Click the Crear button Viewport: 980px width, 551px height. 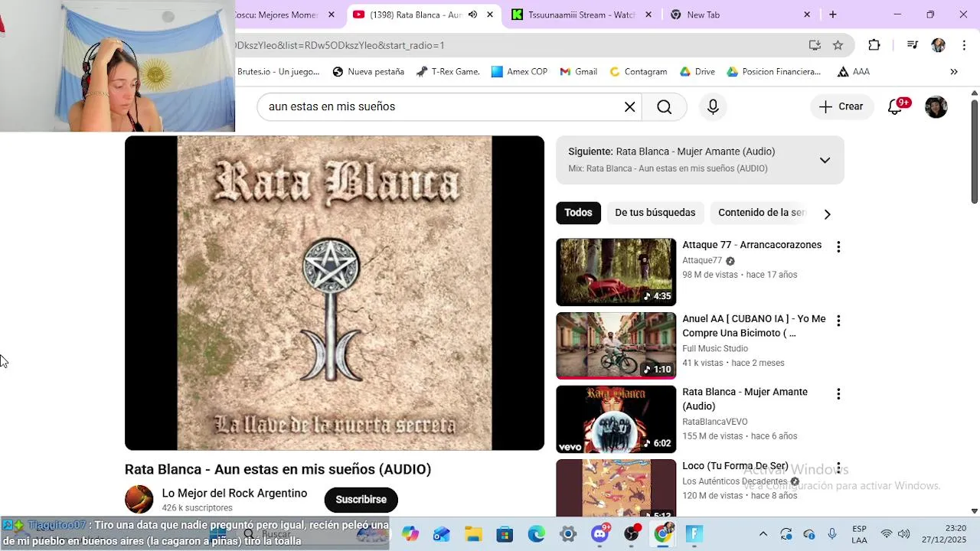[841, 107]
